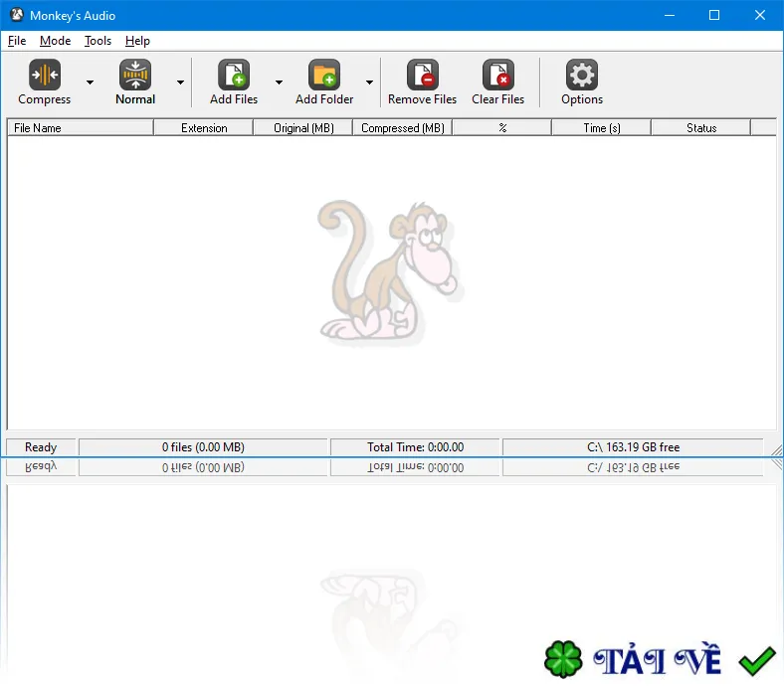Click the Remove Files icon
This screenshot has width=784, height=686.
[423, 75]
